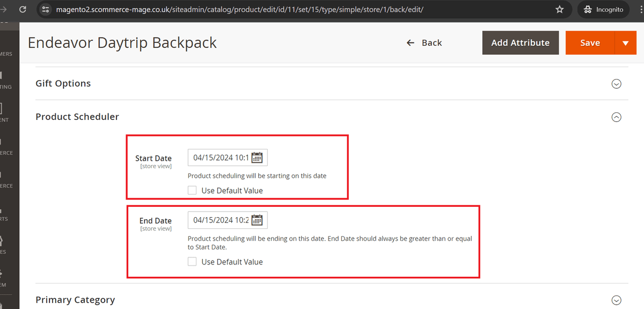The image size is (644, 309).
Task: Tick Use Default Value under End Date
Action: [x=192, y=262]
